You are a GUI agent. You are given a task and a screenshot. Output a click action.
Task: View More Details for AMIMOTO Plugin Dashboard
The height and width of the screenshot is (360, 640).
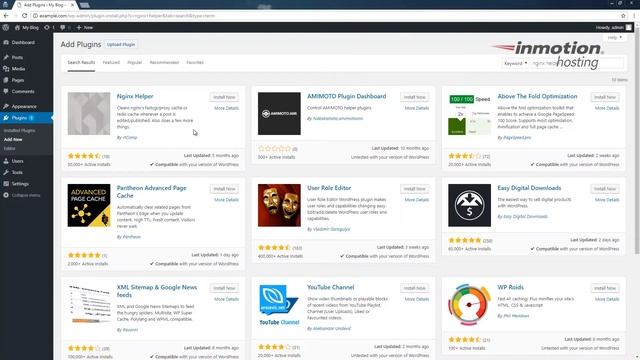pyautogui.click(x=417, y=108)
